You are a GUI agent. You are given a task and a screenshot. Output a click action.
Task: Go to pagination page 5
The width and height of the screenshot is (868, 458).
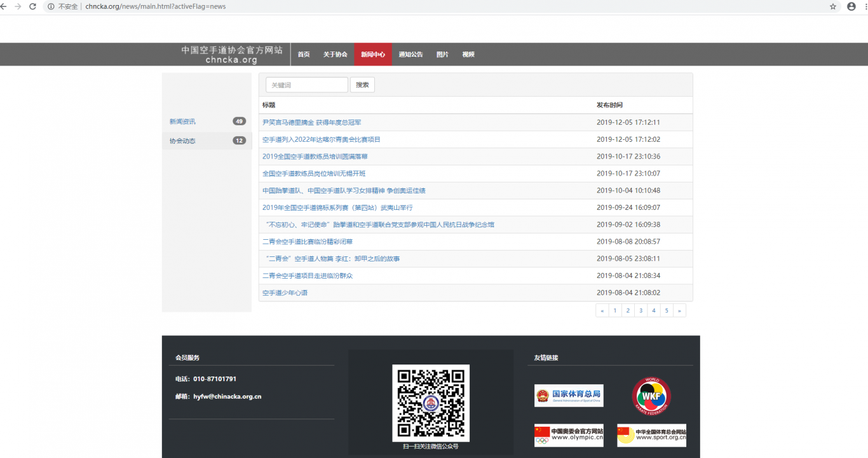pyautogui.click(x=667, y=310)
